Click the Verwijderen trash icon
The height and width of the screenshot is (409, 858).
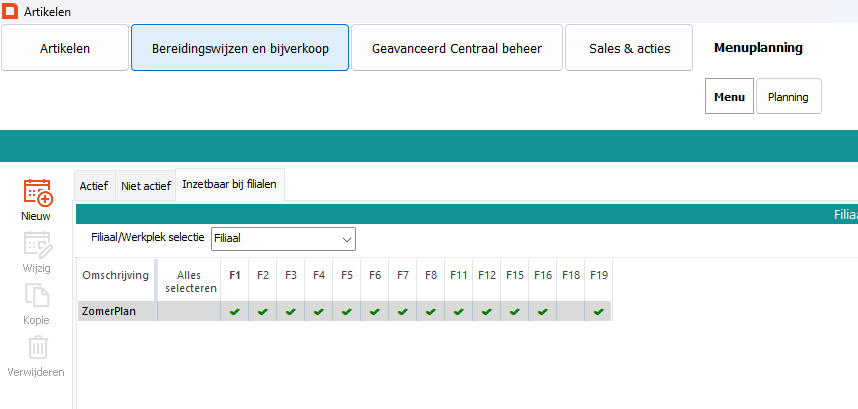[x=38, y=348]
